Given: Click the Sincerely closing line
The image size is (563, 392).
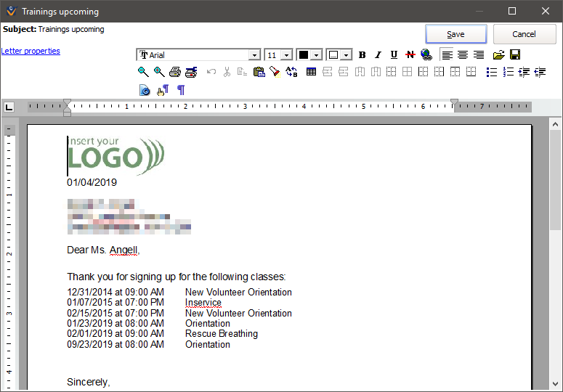Looking at the screenshot, I should point(89,383).
